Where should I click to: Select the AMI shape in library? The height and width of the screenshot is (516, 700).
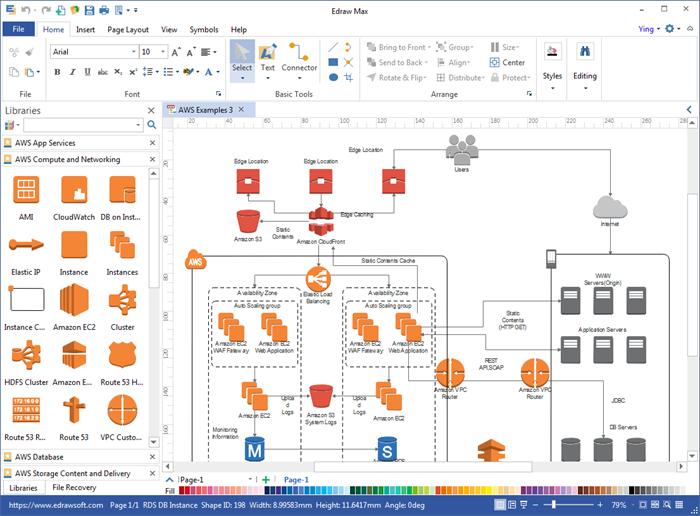pyautogui.click(x=26, y=189)
